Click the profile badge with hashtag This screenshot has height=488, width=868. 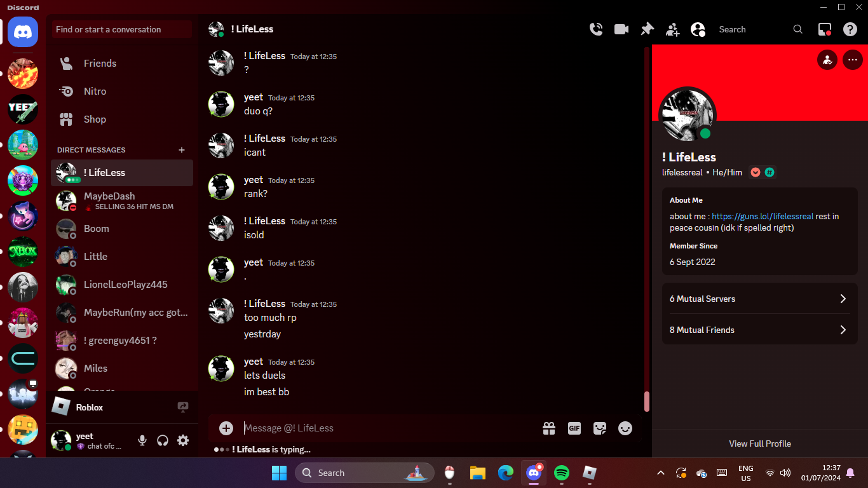770,172
